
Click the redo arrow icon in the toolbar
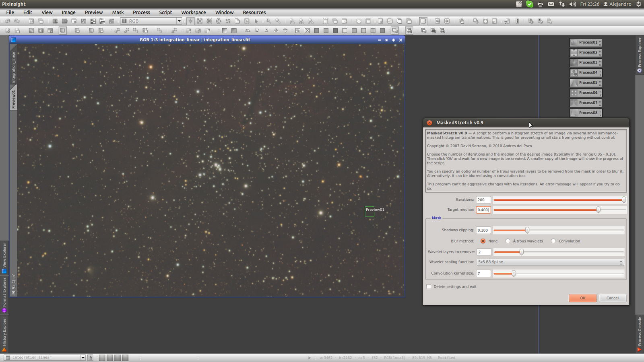pyautogui.click(x=17, y=21)
